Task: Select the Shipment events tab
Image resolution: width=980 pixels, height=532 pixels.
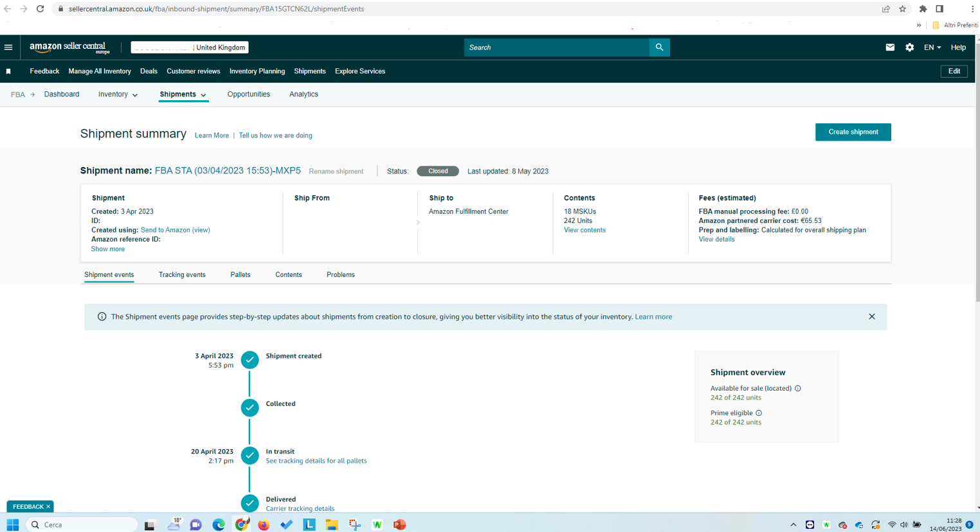Action: pos(109,275)
